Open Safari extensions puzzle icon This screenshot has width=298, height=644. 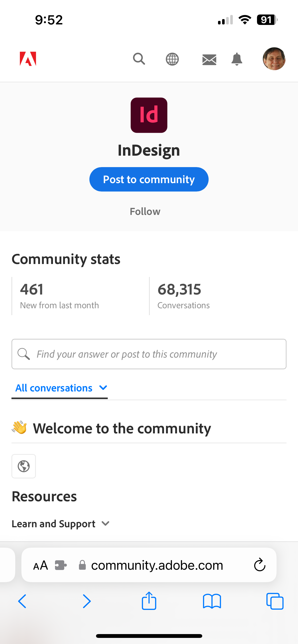tap(61, 565)
